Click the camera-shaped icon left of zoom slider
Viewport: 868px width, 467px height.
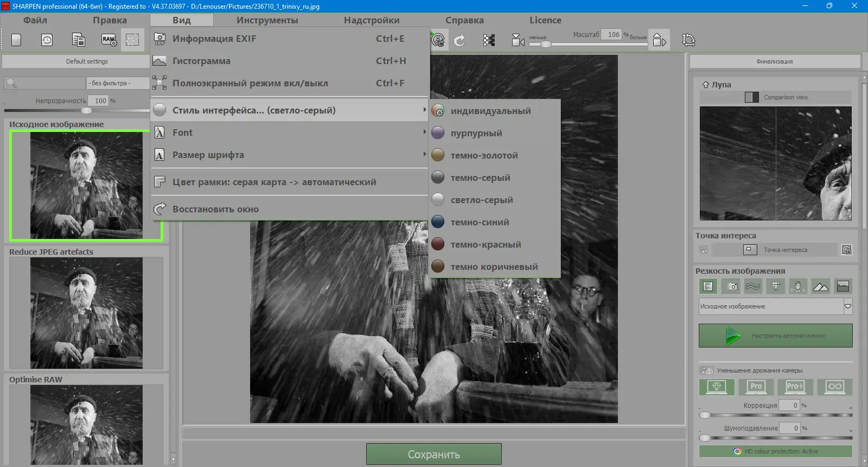click(x=518, y=40)
